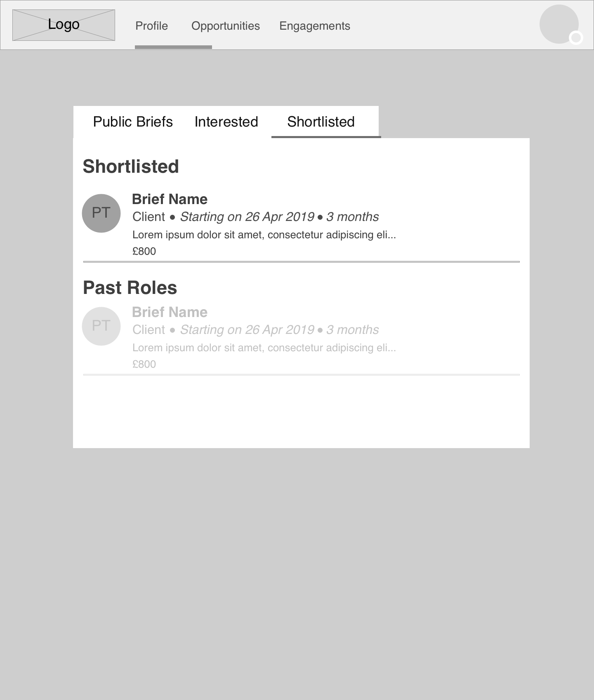Click past role Lorem ipsum description
The width and height of the screenshot is (594, 700).
click(264, 348)
